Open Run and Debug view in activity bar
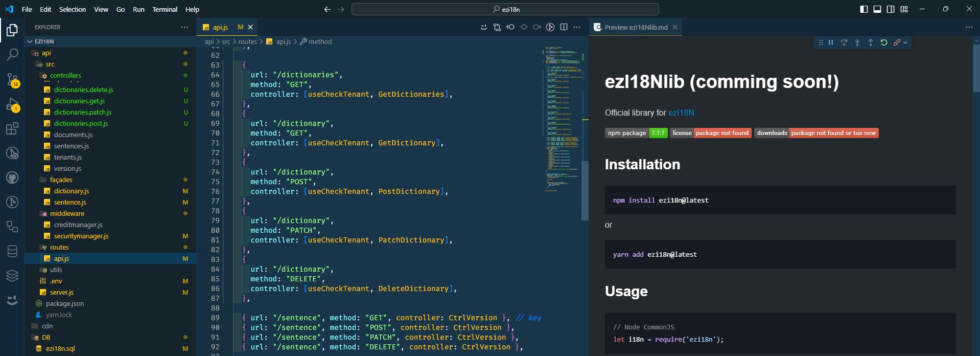The width and height of the screenshot is (980, 356). pos(12,104)
